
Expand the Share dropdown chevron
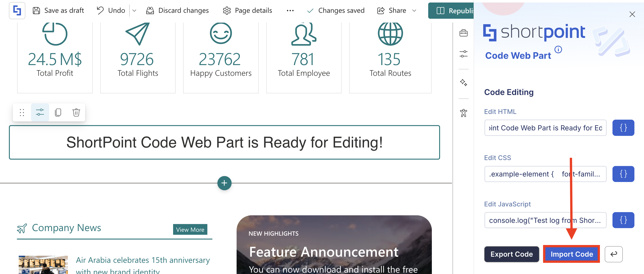[414, 11]
